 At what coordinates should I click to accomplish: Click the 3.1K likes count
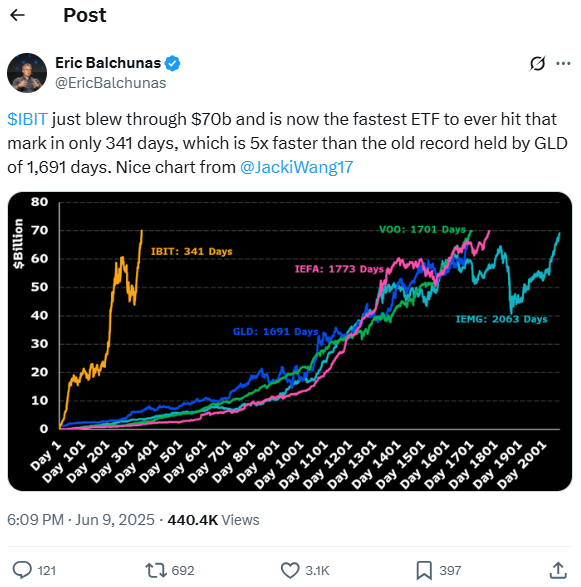317,571
